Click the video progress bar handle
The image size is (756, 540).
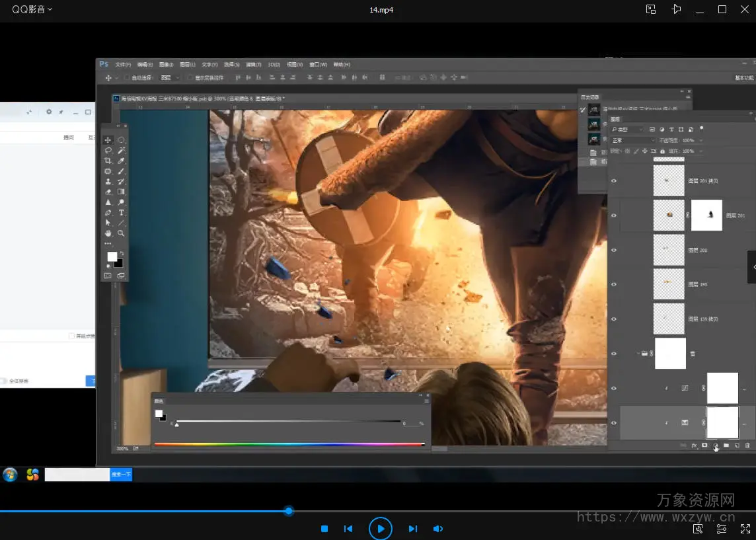[x=289, y=511]
